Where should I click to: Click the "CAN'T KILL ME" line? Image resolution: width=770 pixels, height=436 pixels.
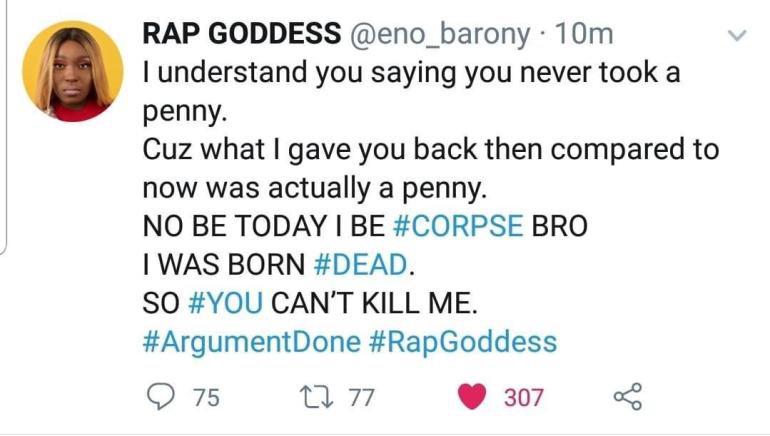point(374,302)
